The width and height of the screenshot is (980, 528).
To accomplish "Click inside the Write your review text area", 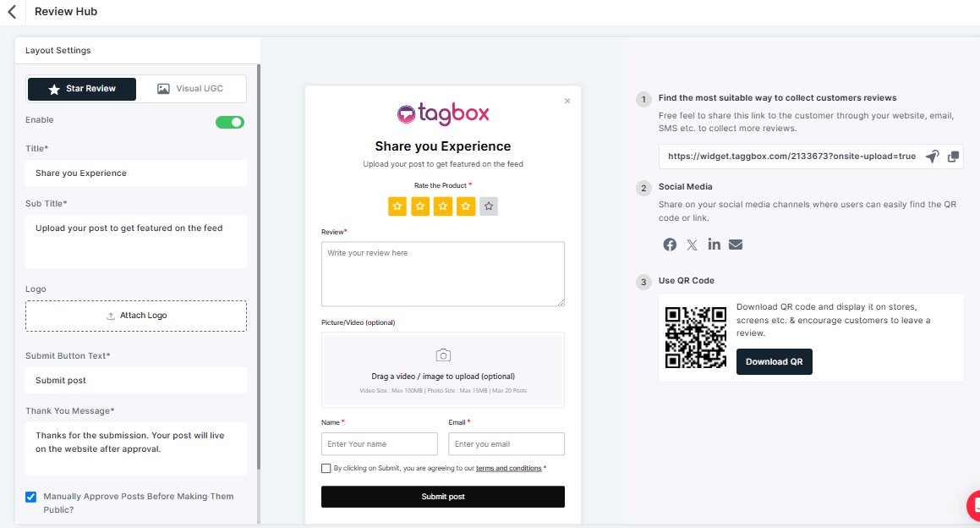I will [x=442, y=272].
